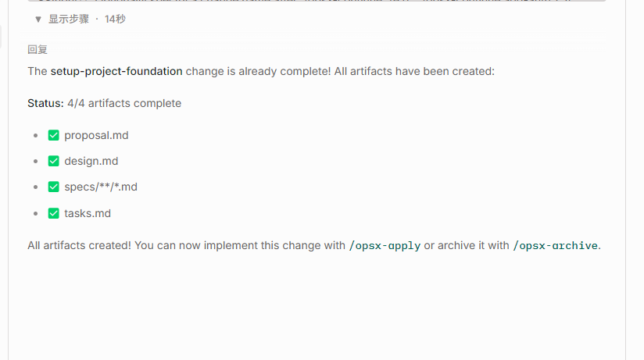Open the design.md file name
The image size is (644, 360).
pos(91,161)
